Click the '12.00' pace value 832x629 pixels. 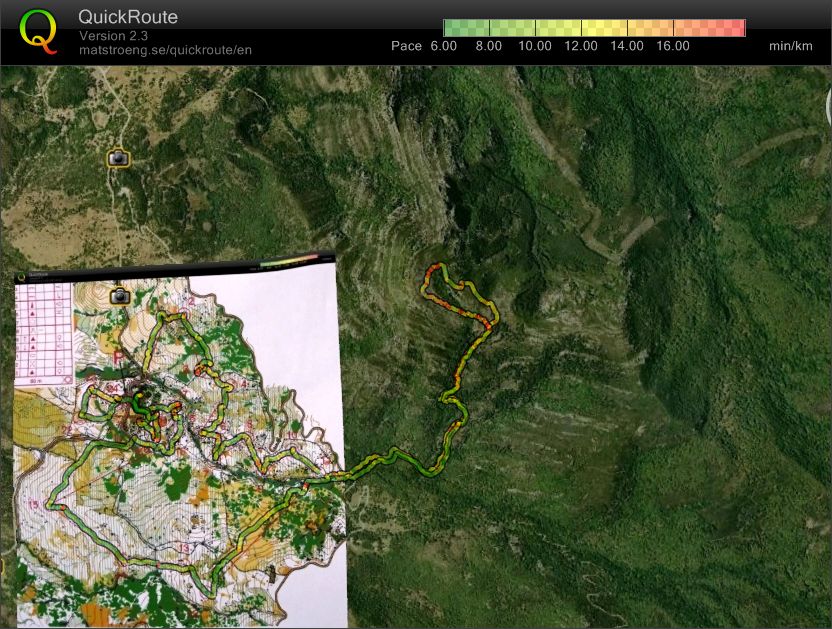pyautogui.click(x=580, y=46)
